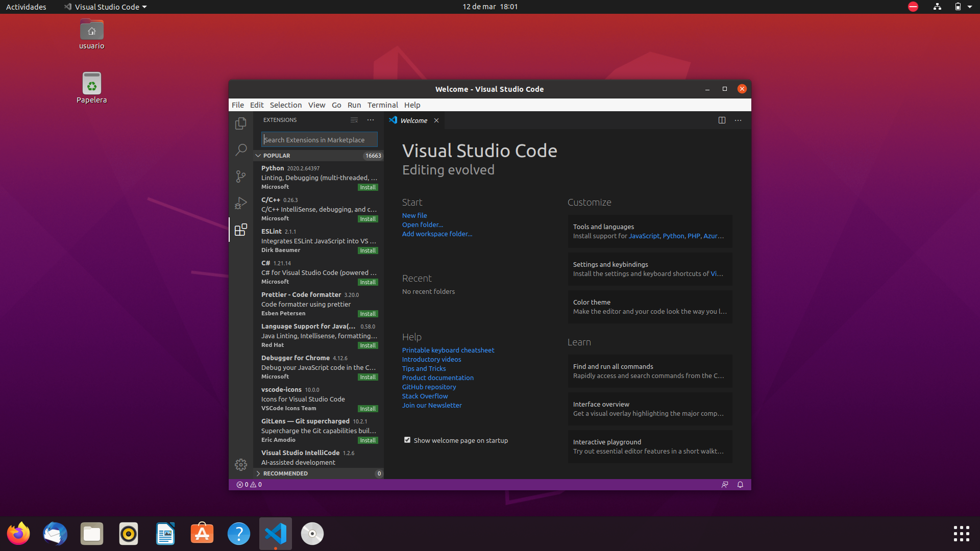The image size is (980, 551).
Task: Open the Papelera trash on desktop
Action: tap(92, 88)
